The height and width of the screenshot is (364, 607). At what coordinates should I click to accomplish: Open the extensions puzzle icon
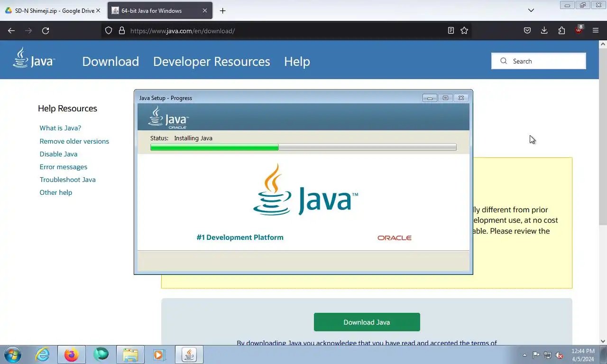click(561, 30)
